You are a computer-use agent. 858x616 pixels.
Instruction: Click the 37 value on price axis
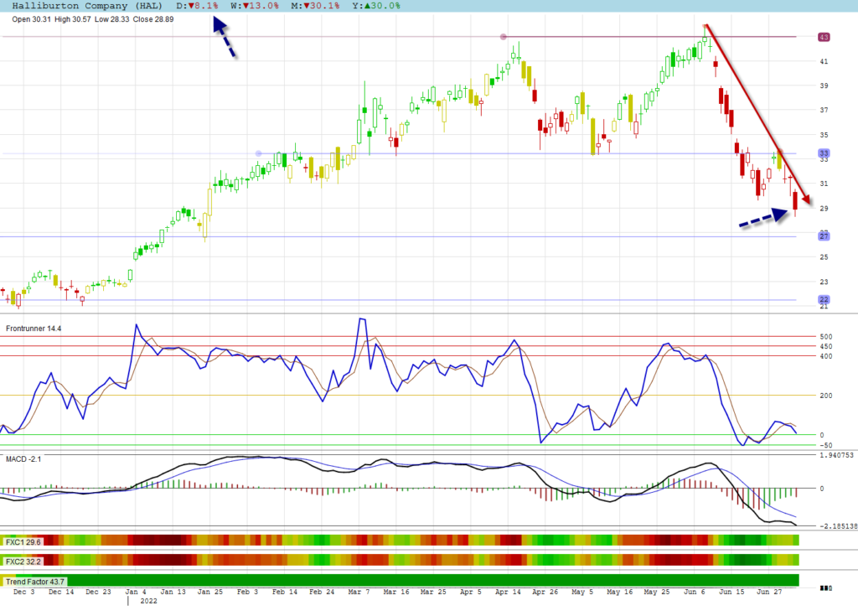point(824,110)
